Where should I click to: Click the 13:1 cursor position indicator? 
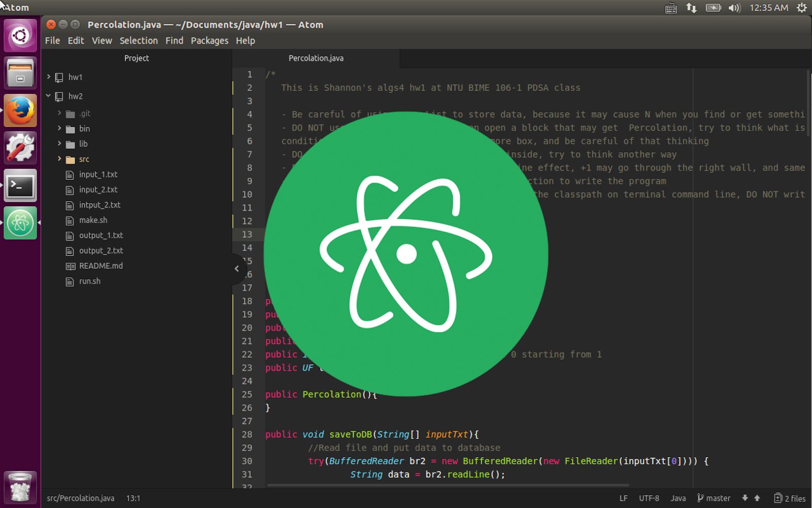133,498
